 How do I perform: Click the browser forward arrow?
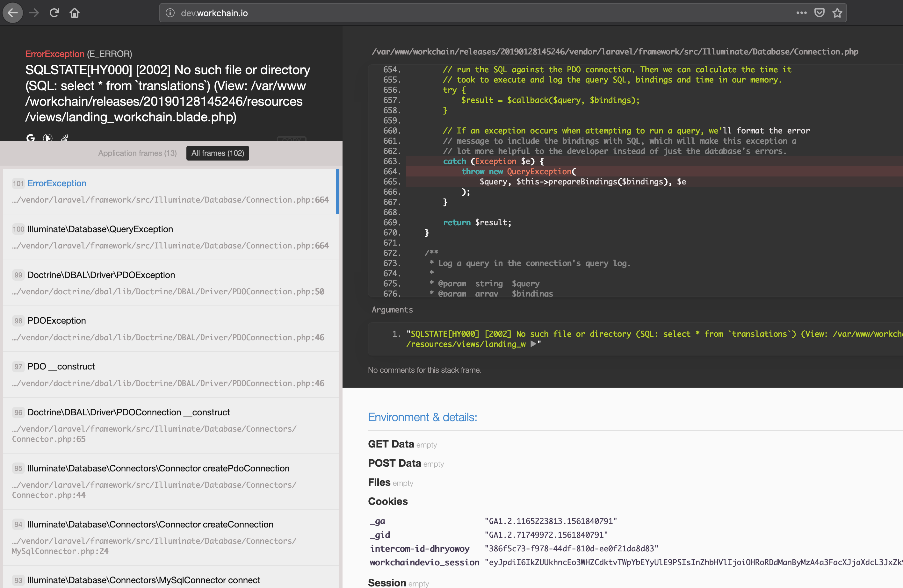[34, 13]
